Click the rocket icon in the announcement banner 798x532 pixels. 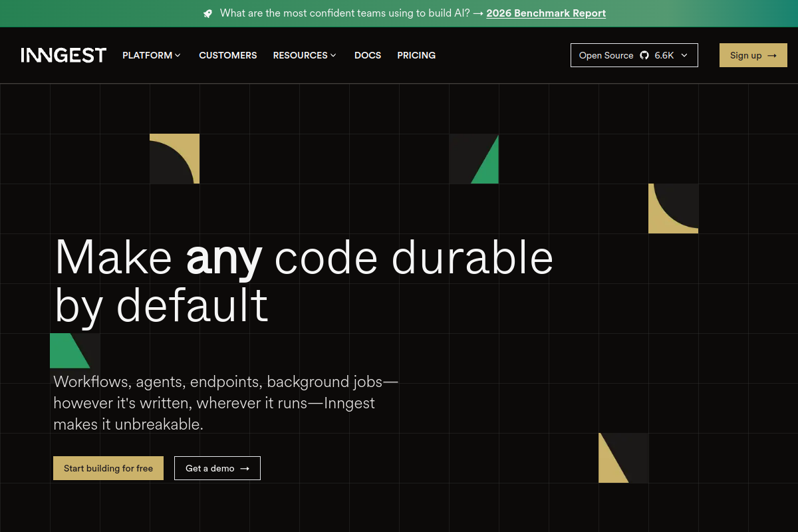pos(208,13)
